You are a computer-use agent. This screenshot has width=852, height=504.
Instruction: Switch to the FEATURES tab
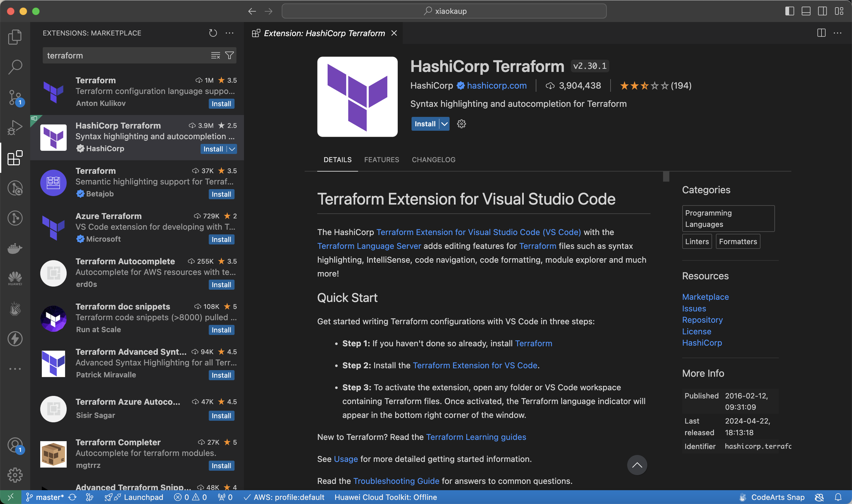coord(381,160)
